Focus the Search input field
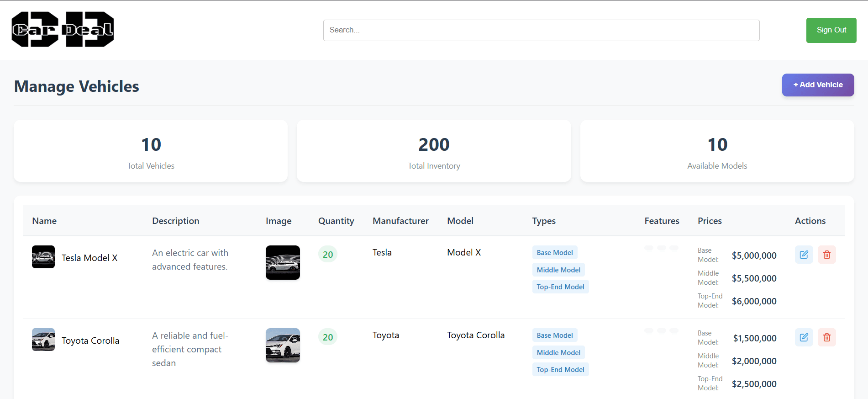 (x=541, y=30)
